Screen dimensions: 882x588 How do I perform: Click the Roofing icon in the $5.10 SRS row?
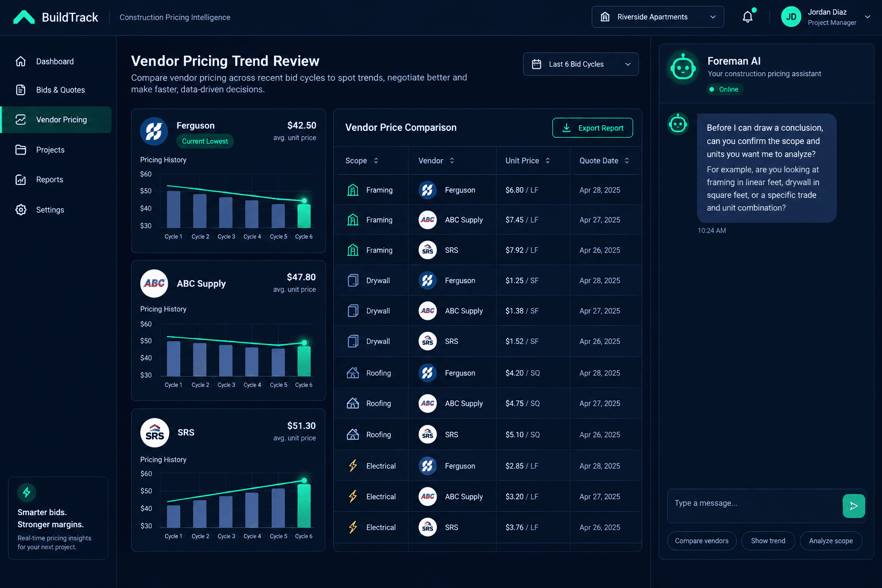pyautogui.click(x=353, y=435)
